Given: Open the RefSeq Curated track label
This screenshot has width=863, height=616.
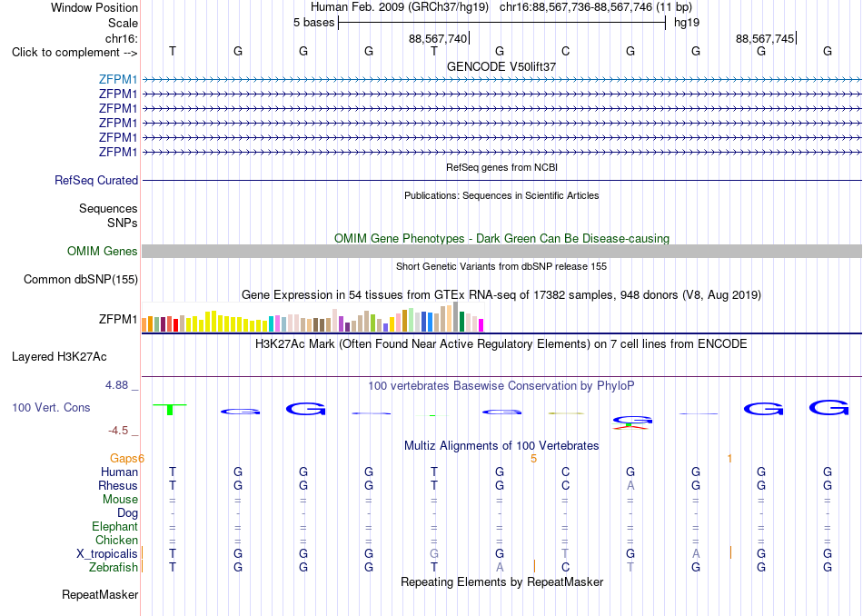Looking at the screenshot, I should [x=96, y=180].
